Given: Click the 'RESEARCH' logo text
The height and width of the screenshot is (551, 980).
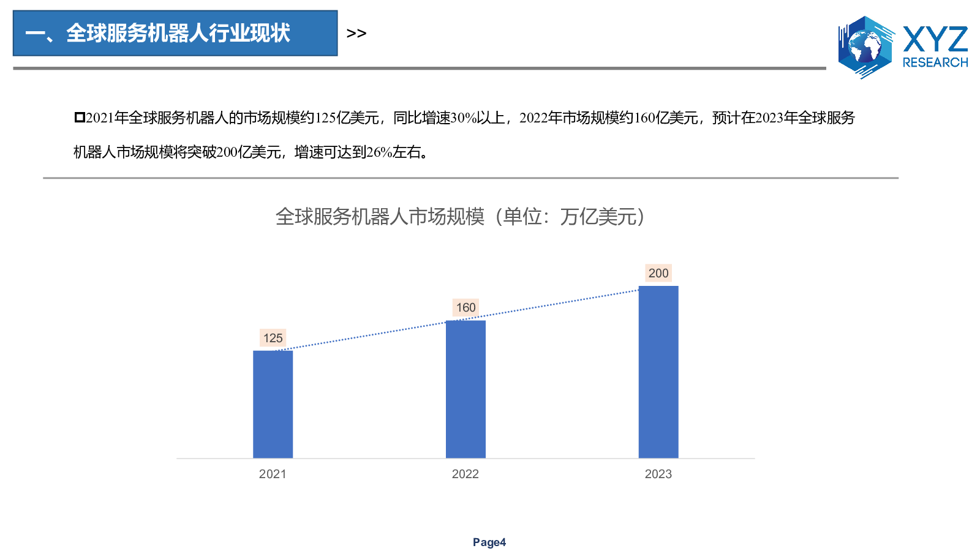Looking at the screenshot, I should (935, 62).
